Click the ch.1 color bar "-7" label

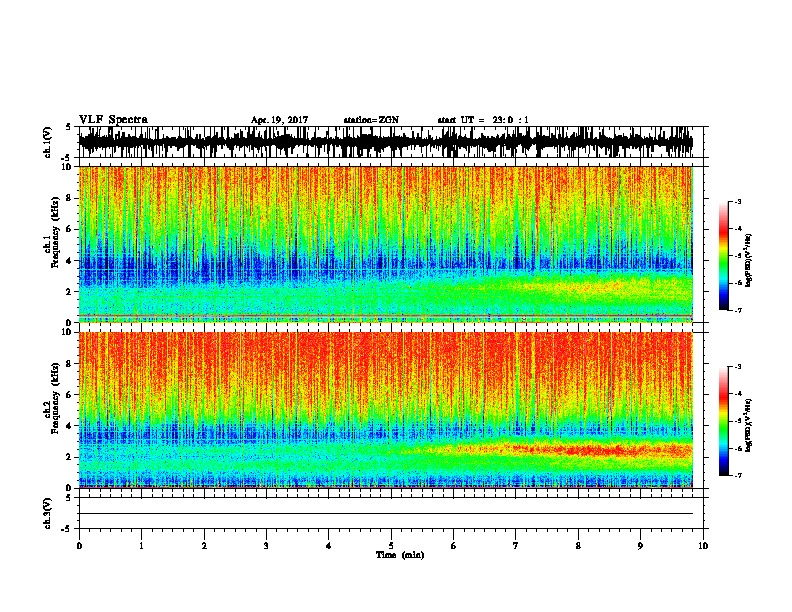737,310
